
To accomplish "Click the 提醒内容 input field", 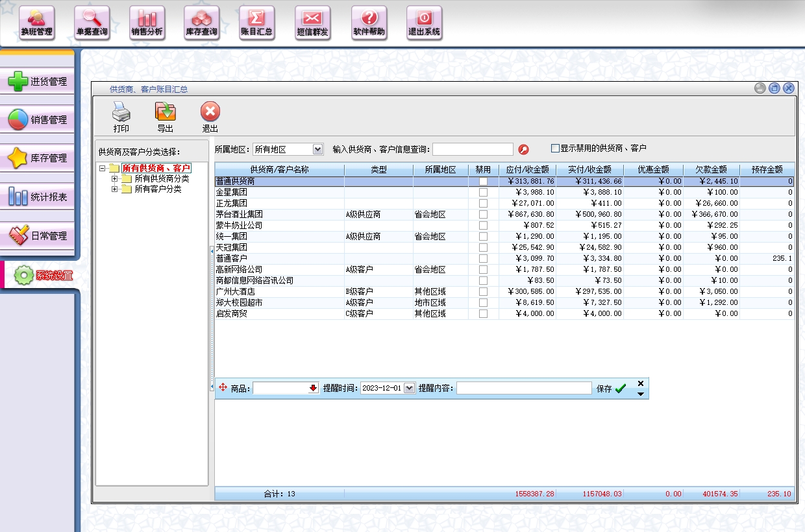I will [523, 388].
